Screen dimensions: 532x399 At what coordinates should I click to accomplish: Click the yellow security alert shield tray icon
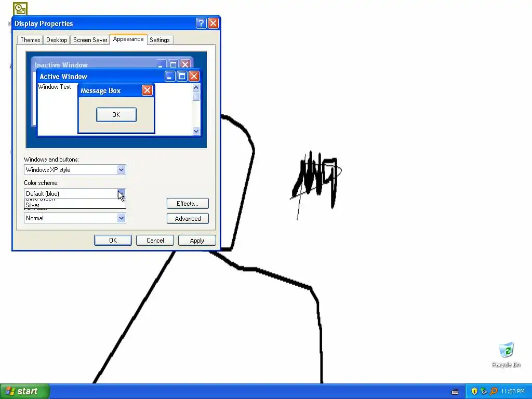(x=474, y=391)
